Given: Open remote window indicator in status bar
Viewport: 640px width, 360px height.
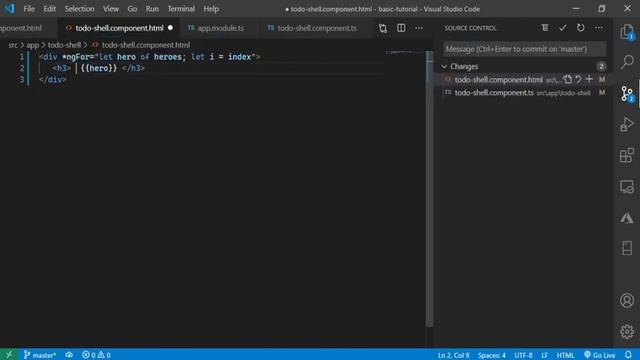Looking at the screenshot, I should click(x=9, y=355).
